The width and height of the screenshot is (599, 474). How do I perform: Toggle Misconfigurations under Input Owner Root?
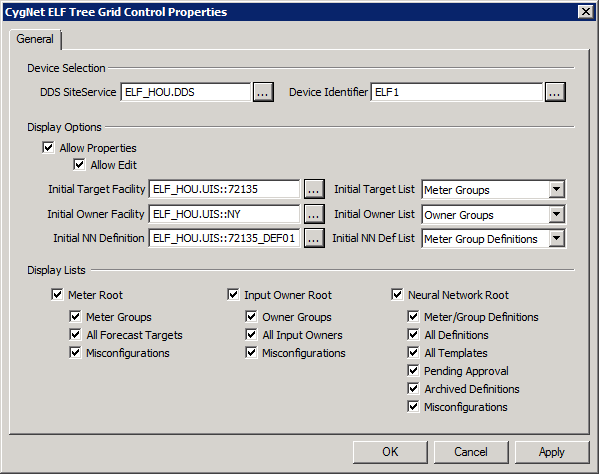coord(251,353)
